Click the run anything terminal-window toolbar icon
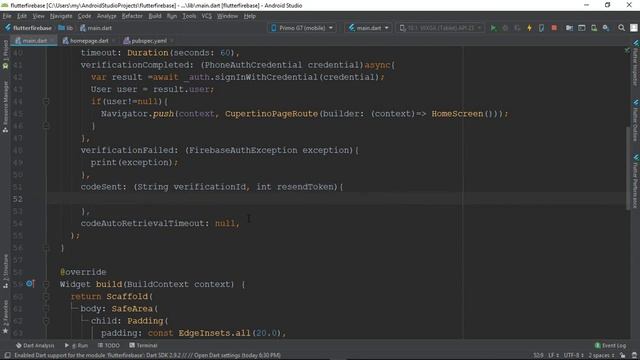Viewport: 640px width, 360px height. click(x=582, y=28)
